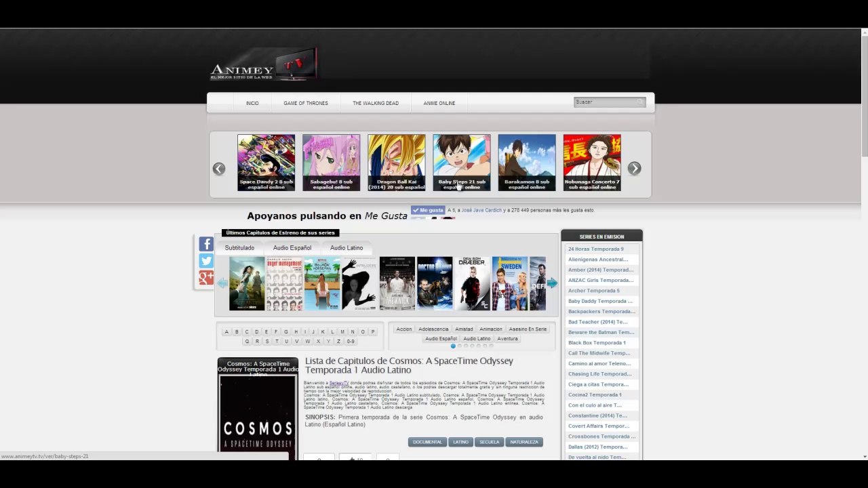Slide series premieres carousel to the left
The width and height of the screenshot is (868, 488).
click(x=222, y=283)
